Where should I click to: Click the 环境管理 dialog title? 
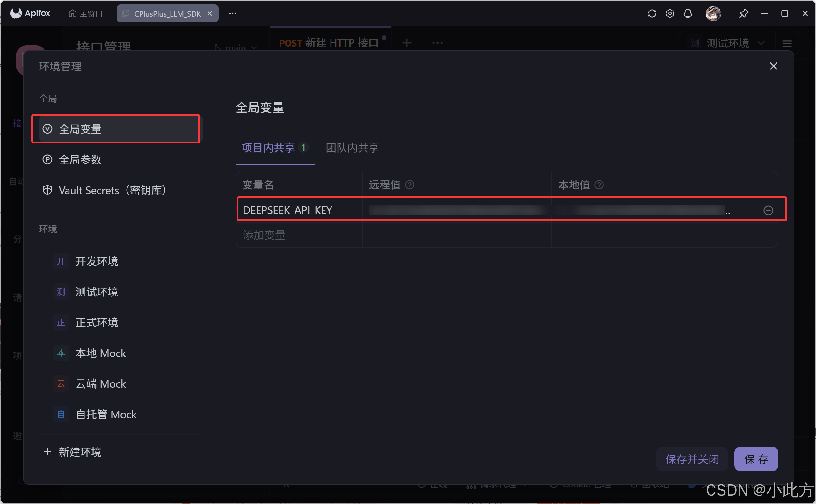pyautogui.click(x=60, y=66)
